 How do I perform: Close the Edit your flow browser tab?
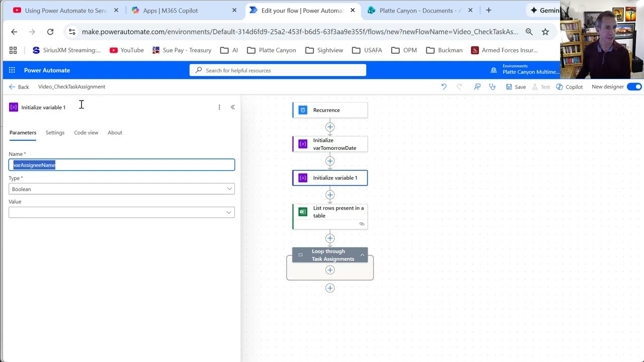353,10
